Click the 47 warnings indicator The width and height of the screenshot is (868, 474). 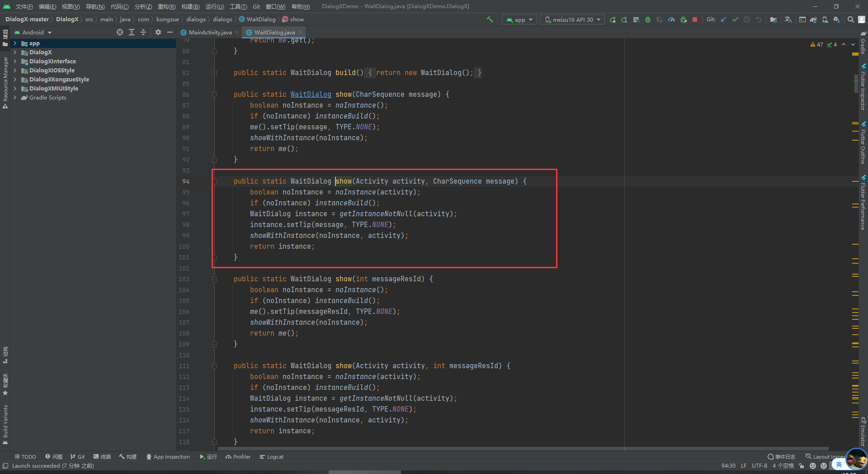817,45
